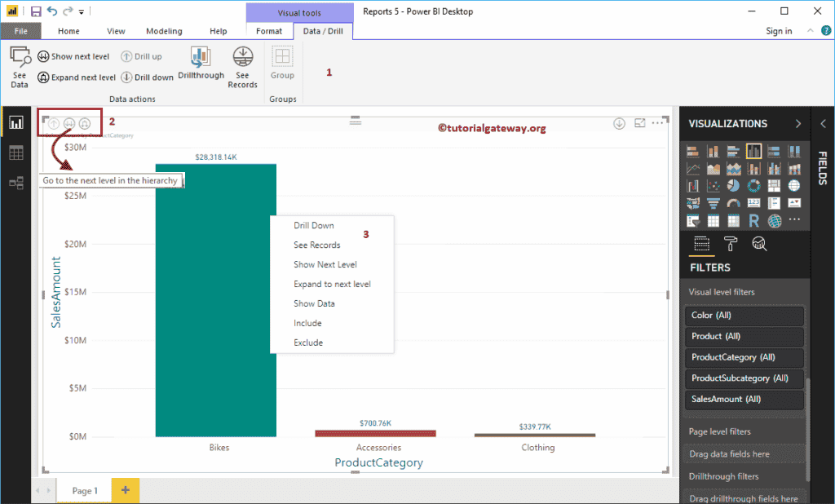The width and height of the screenshot is (835, 504).
Task: Select the Slicer visualization
Action: [693, 220]
